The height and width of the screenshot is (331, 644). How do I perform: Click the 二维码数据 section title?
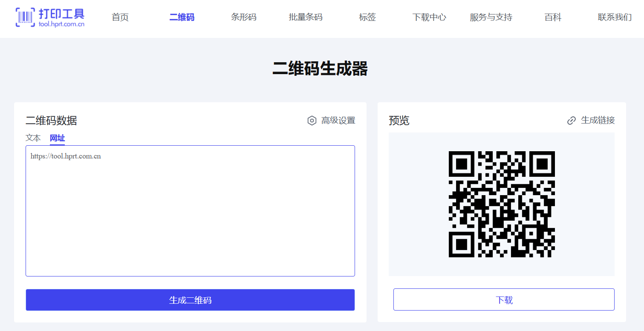tap(51, 121)
